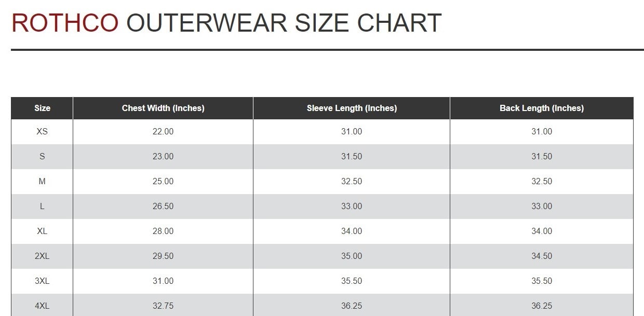Click the Back Length (Inches) header
This screenshot has height=316, width=644.
point(542,108)
